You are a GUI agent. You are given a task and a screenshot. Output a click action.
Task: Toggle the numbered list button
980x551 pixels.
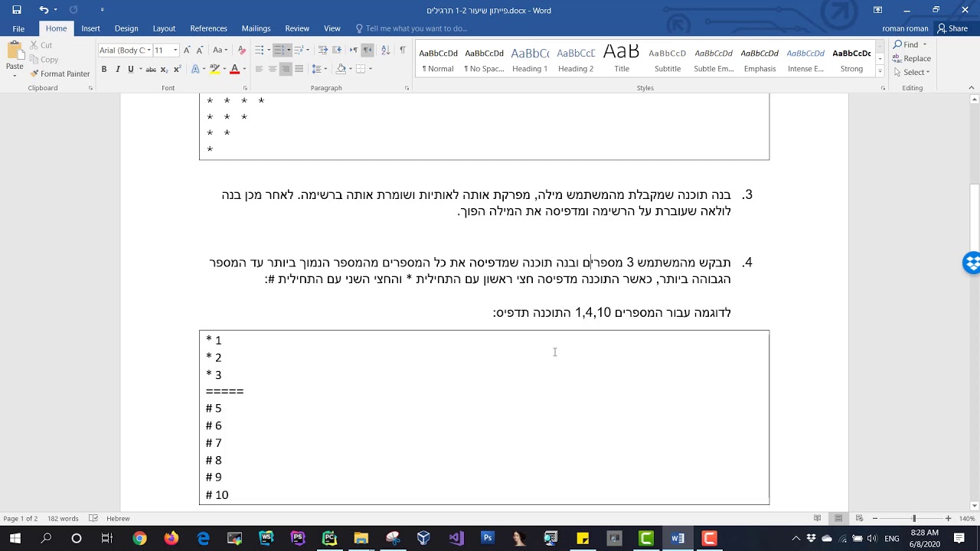tap(279, 50)
